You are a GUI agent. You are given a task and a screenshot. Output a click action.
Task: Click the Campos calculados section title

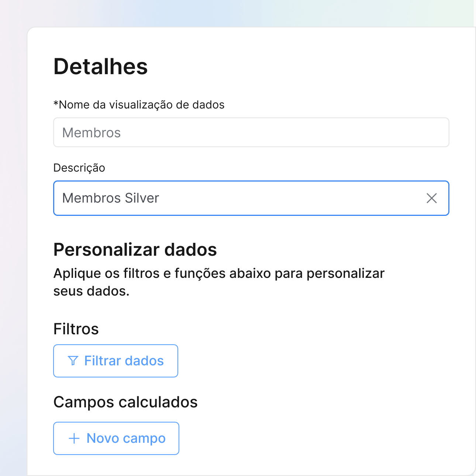click(x=125, y=402)
